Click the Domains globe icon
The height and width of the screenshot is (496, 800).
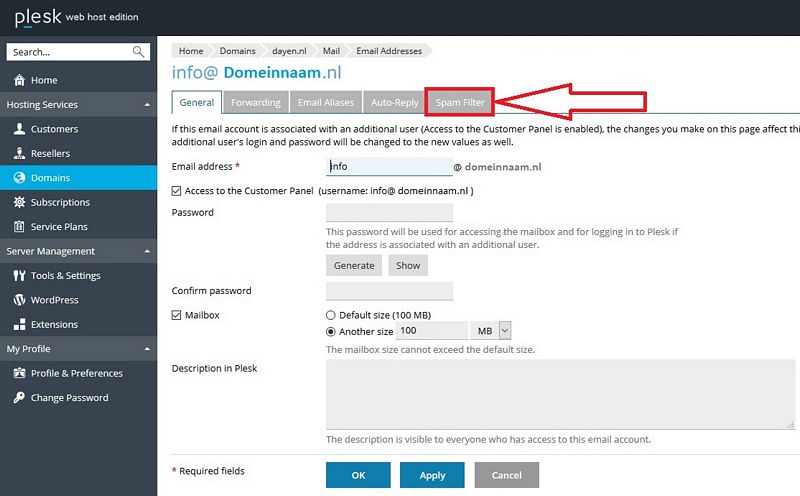[19, 178]
